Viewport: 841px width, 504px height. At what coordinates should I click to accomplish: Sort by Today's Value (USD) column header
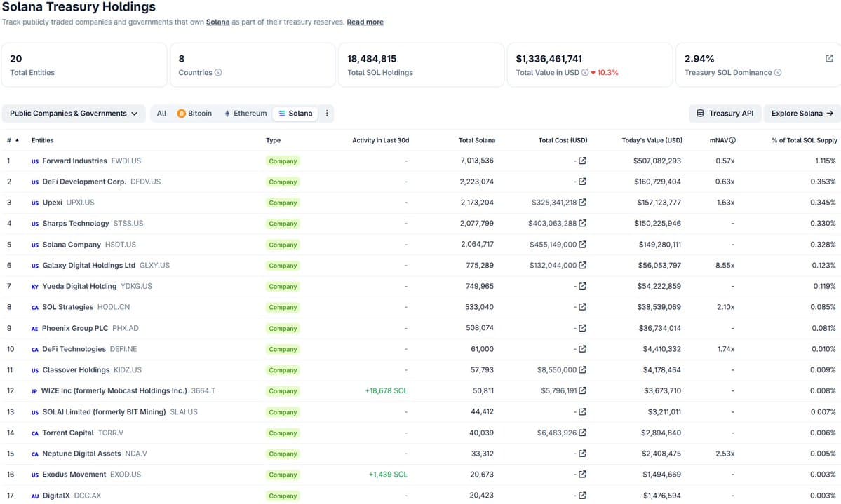click(x=652, y=140)
